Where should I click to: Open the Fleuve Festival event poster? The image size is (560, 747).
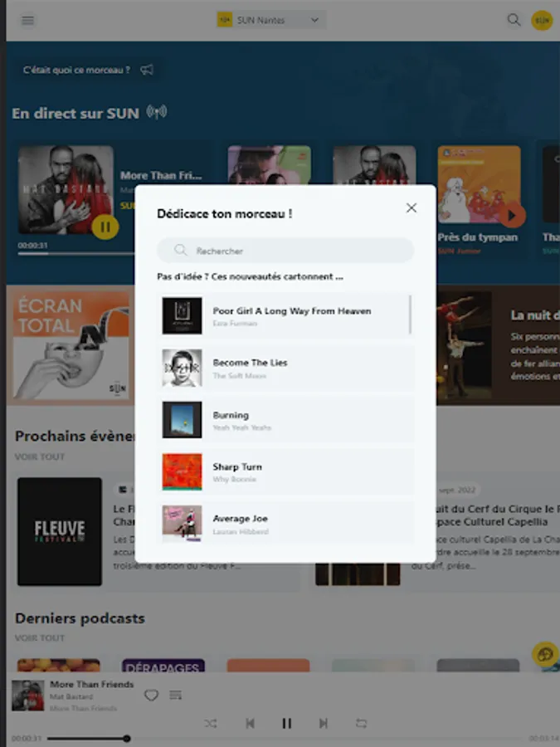60,531
